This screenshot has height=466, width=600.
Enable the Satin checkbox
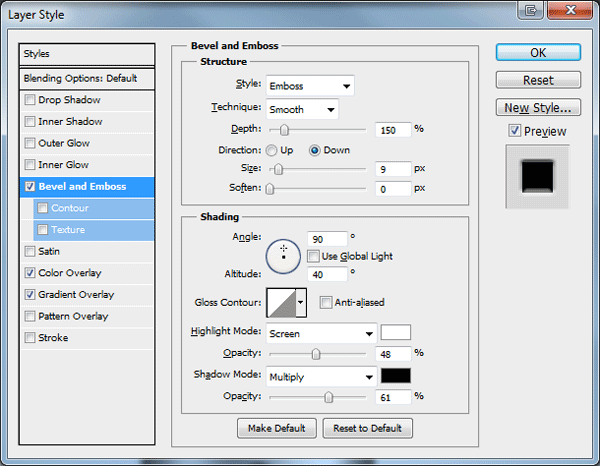[x=29, y=251]
